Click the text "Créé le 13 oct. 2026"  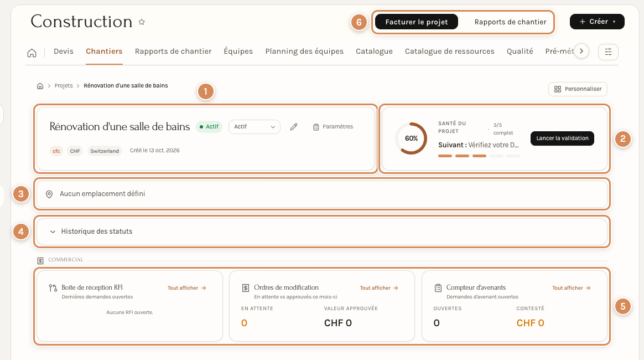pos(155,151)
